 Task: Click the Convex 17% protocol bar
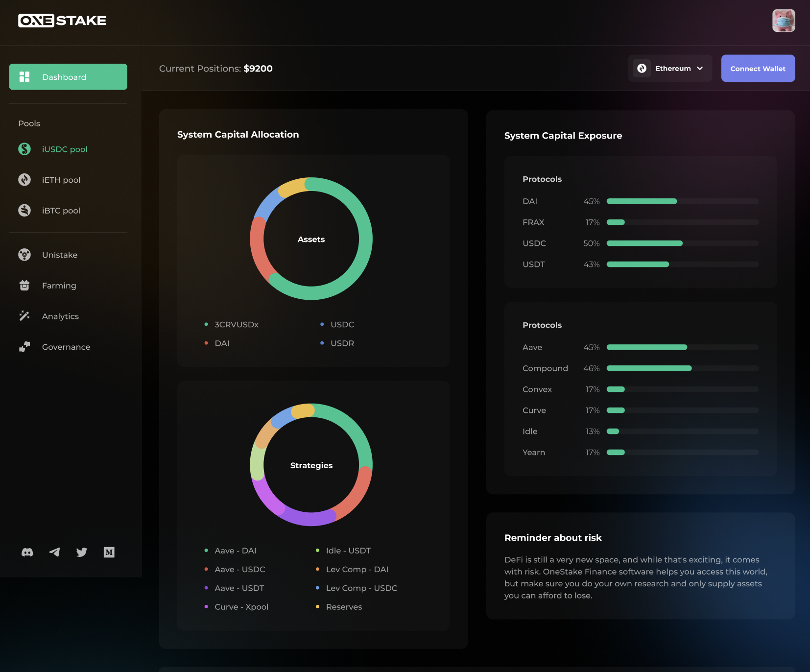683,389
